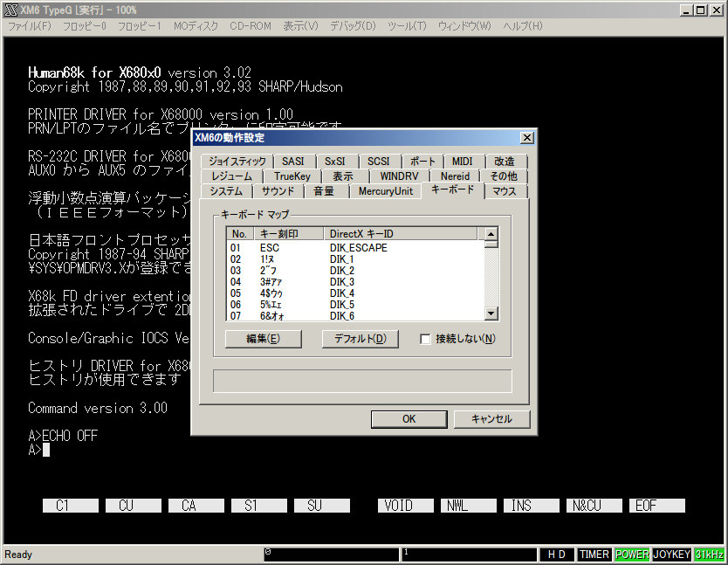Select the キーボード tab
The height and width of the screenshot is (565, 728).
[453, 189]
